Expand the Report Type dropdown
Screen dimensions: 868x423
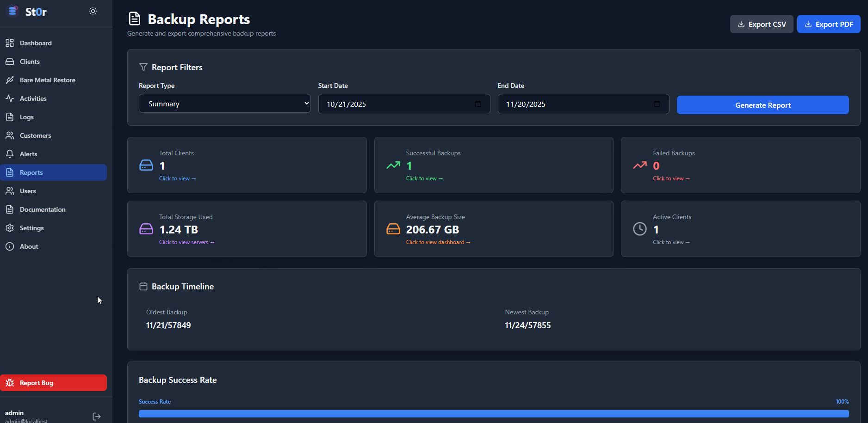pyautogui.click(x=225, y=104)
